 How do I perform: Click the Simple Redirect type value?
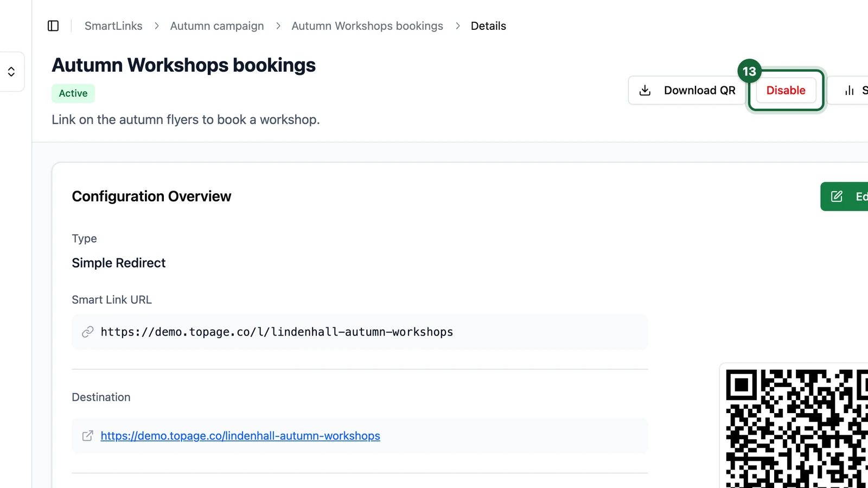point(119,263)
